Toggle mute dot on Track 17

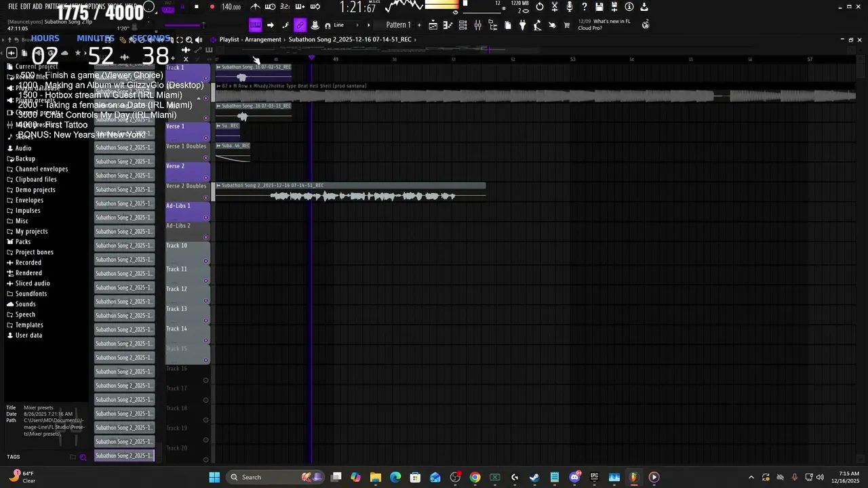pos(206,400)
